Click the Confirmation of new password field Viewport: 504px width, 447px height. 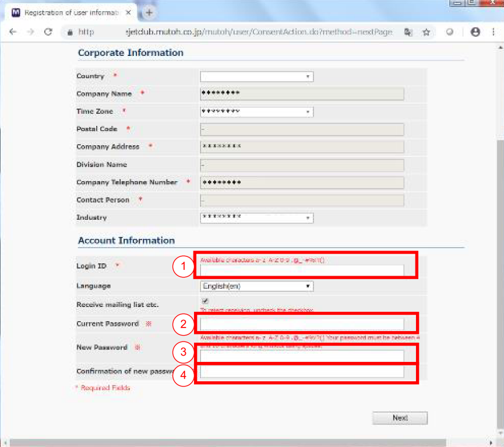click(x=302, y=372)
